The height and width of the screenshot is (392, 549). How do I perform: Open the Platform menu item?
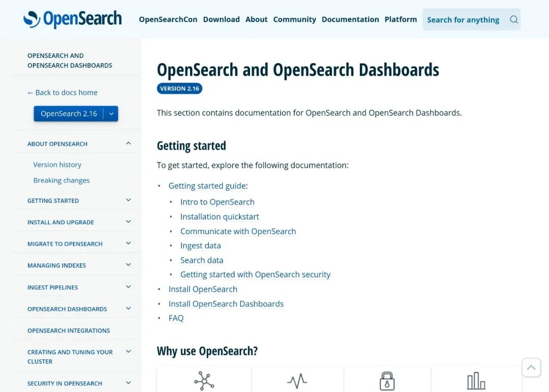click(x=401, y=20)
